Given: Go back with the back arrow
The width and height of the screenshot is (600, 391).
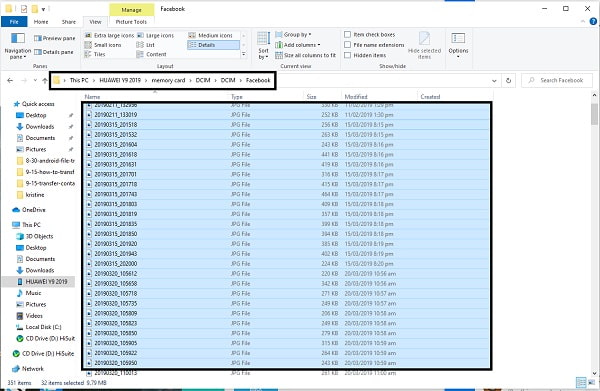Looking at the screenshot, I should (10, 80).
